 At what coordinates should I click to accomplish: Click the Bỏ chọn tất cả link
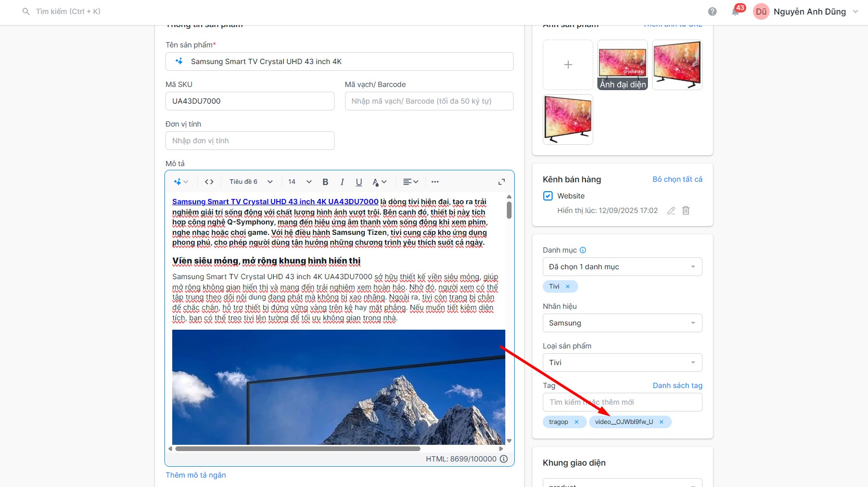click(678, 179)
